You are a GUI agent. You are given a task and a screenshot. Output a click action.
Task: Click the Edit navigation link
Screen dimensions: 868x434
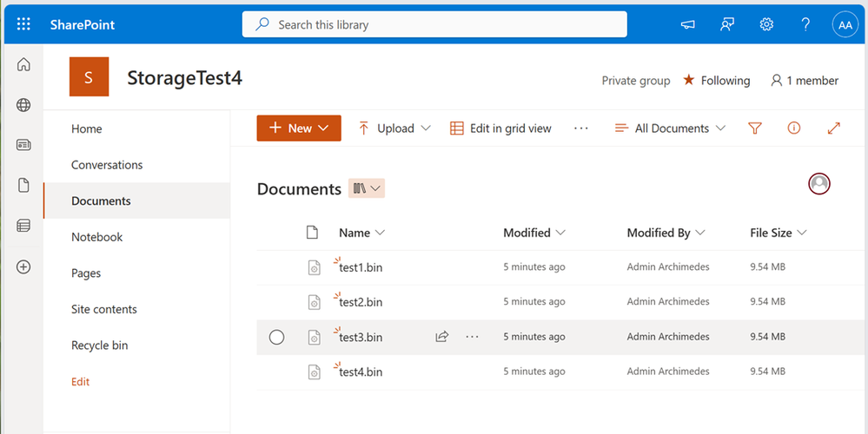pos(80,381)
